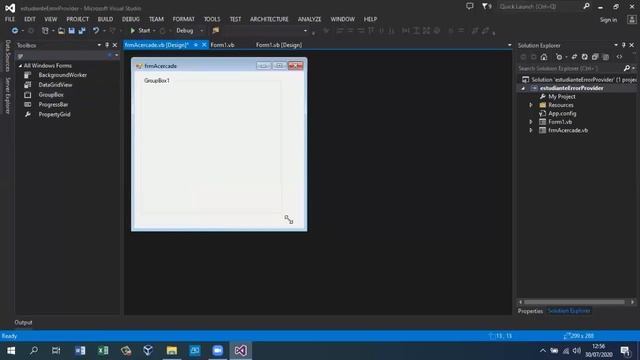Select the GroupBox toolbox item

tap(51, 95)
